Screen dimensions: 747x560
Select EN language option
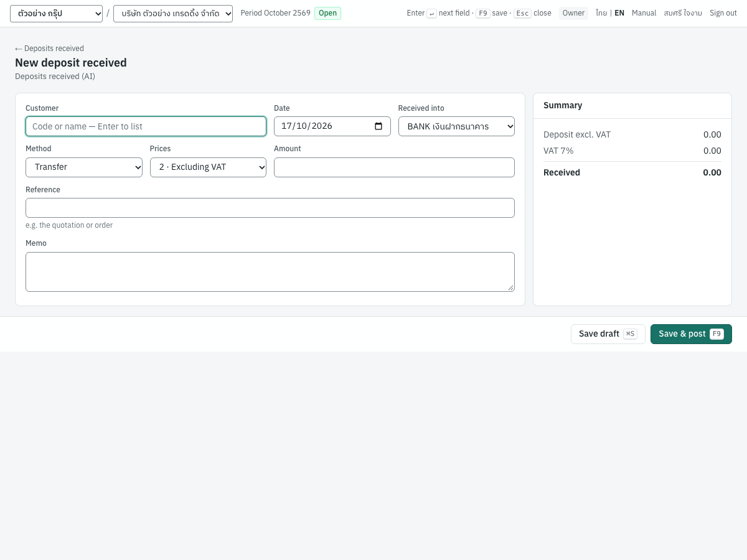coord(619,13)
